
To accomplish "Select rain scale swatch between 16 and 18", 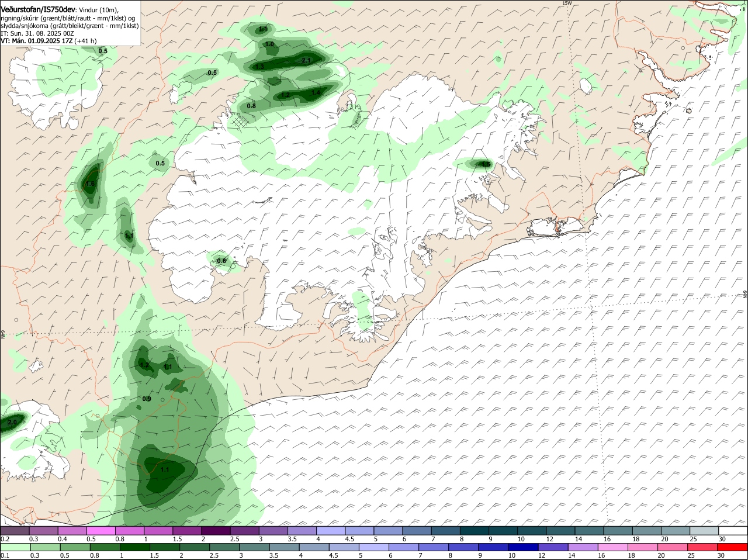I will pos(612,547).
